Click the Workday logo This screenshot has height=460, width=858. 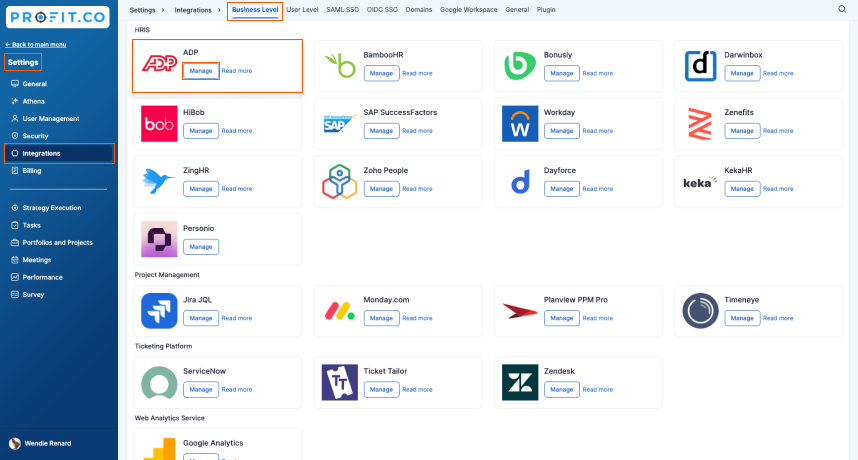tap(520, 124)
